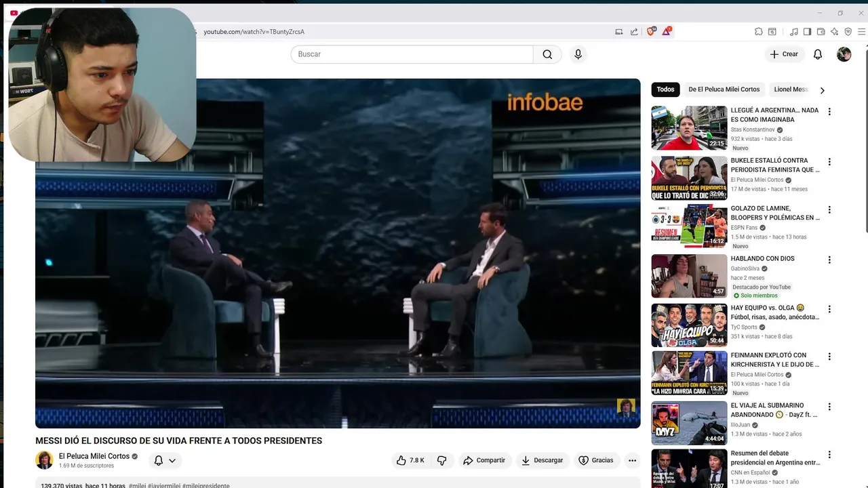
Task: Click the Gracias button
Action: 595,460
